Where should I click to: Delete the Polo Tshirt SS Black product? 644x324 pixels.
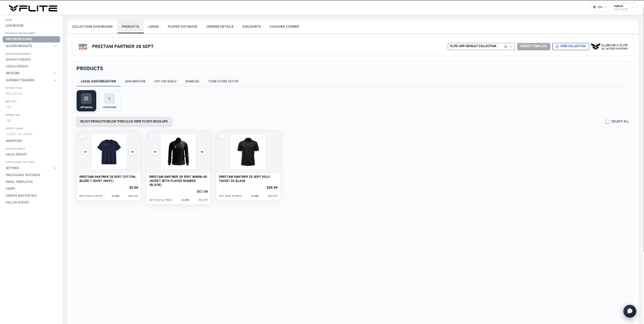point(273,196)
